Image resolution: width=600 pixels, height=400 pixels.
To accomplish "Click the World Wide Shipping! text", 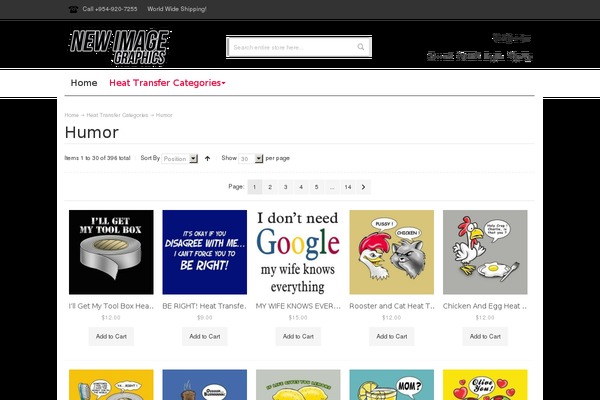I will [x=177, y=9].
